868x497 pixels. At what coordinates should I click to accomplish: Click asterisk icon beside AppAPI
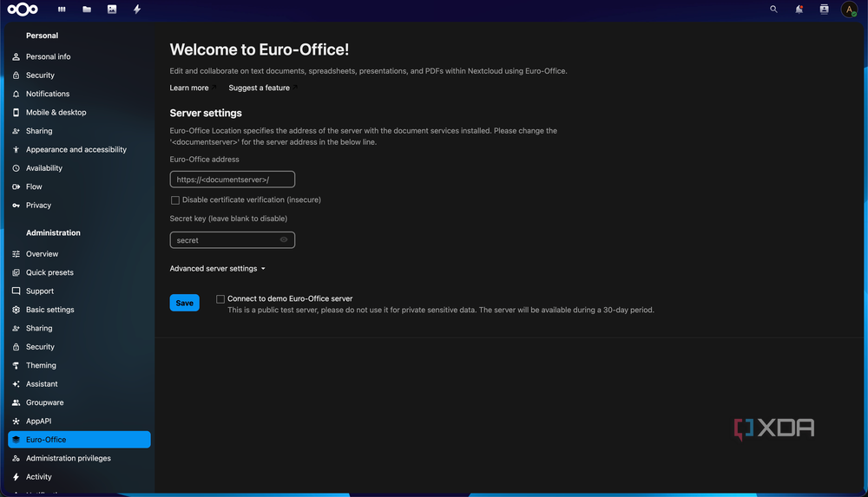click(16, 422)
